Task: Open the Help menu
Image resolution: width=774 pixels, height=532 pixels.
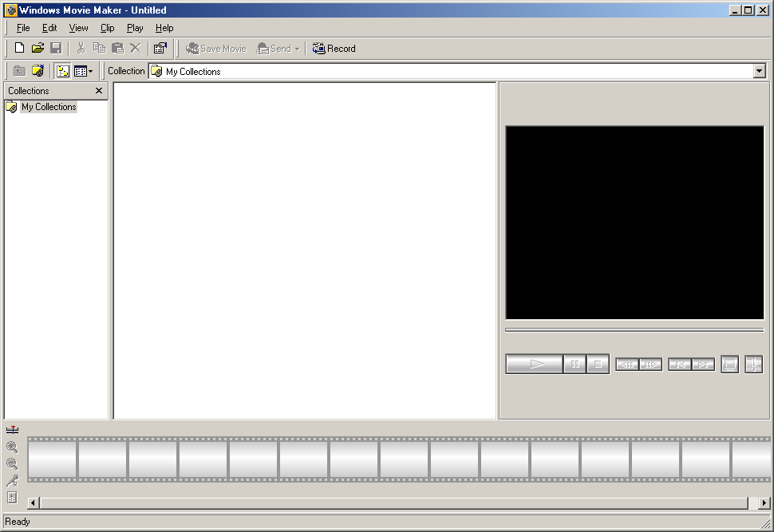Action: [164, 28]
